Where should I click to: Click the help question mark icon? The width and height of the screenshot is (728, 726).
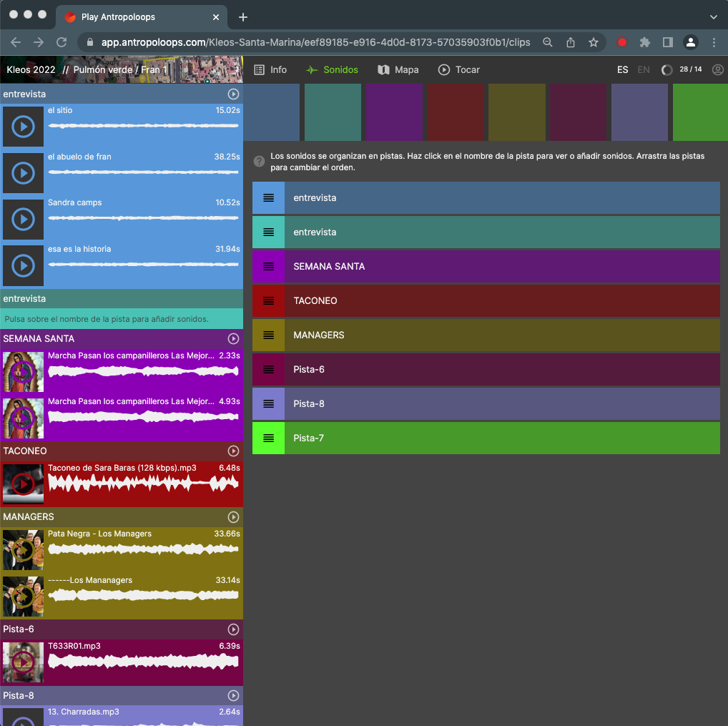pyautogui.click(x=260, y=162)
